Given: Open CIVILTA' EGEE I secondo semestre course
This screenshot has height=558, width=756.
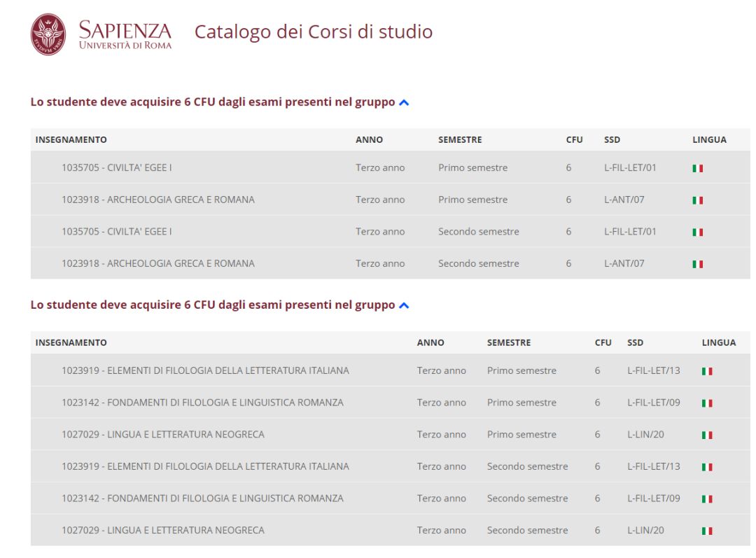Looking at the screenshot, I should click(x=116, y=232).
